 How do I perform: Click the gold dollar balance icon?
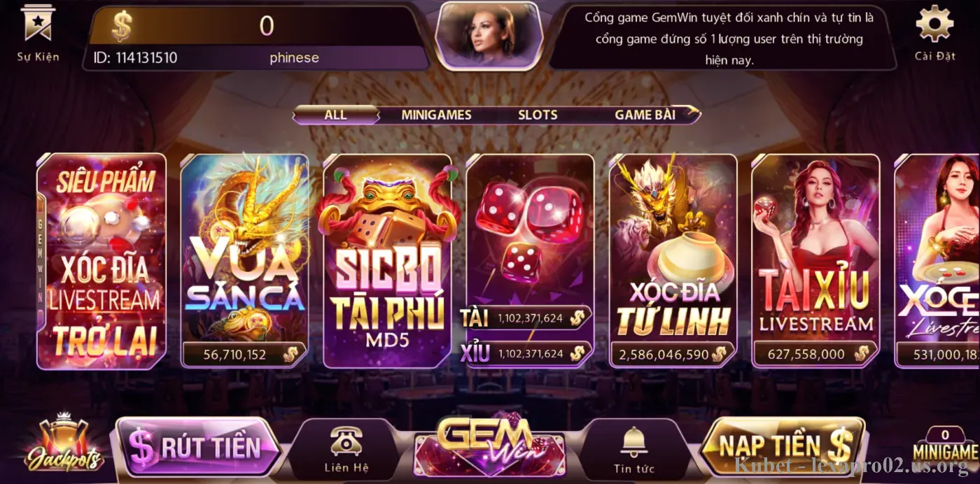(122, 27)
